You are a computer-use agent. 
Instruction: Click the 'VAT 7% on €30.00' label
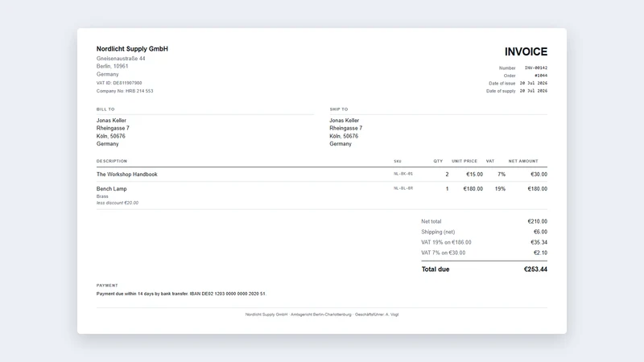coord(444,253)
